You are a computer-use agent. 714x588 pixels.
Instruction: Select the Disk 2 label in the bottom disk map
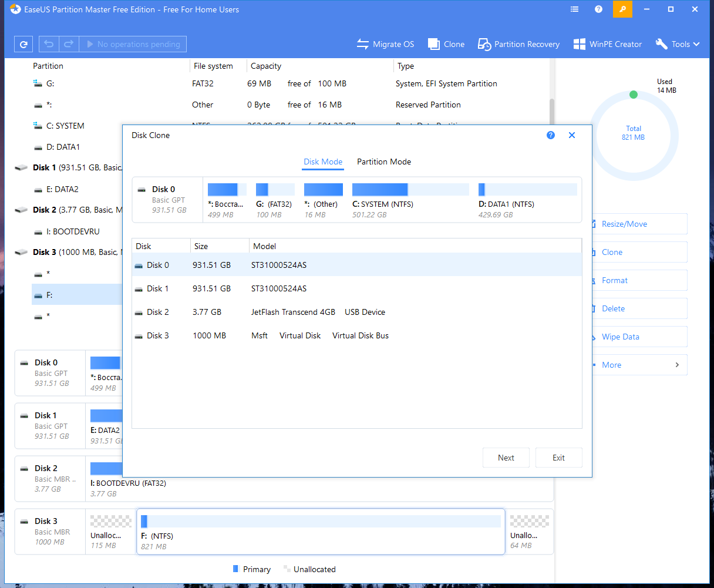(50, 479)
